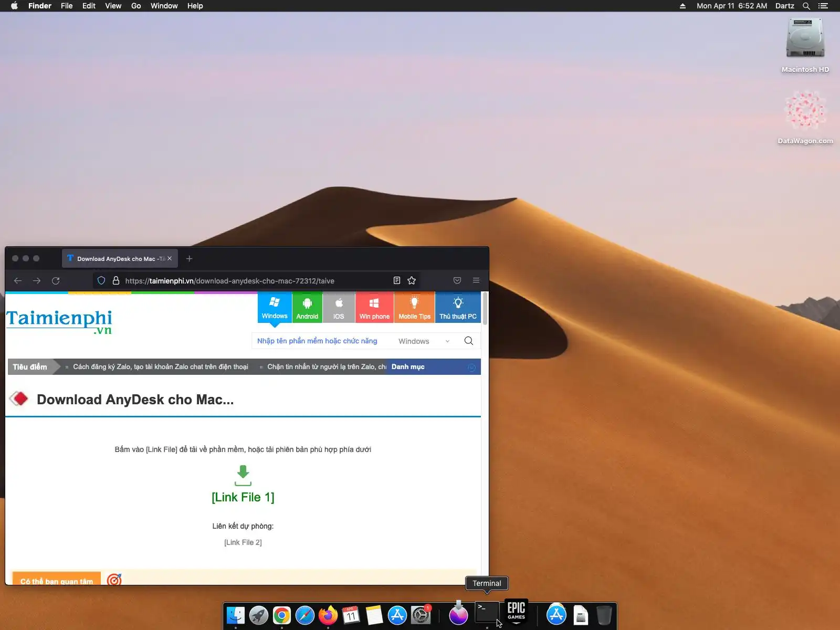The width and height of the screenshot is (840, 630).
Task: Open the macOS Monterey installer in Dock
Action: coord(458,613)
